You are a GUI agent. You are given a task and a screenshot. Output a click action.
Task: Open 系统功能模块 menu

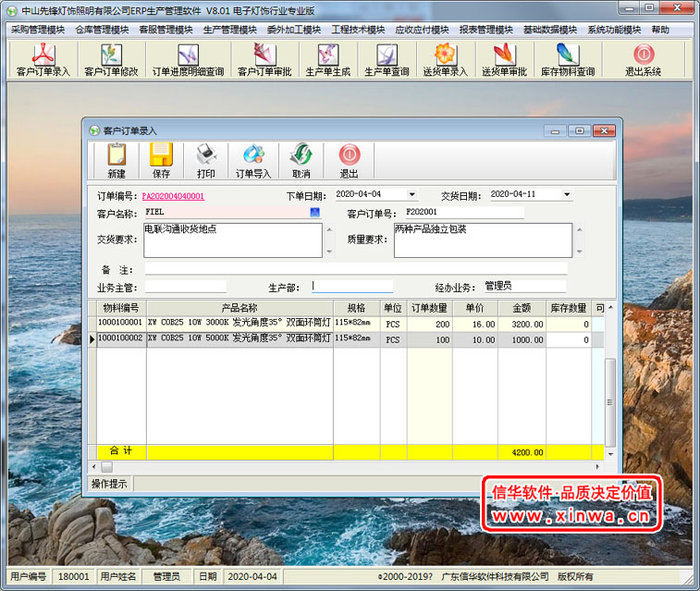click(x=614, y=30)
